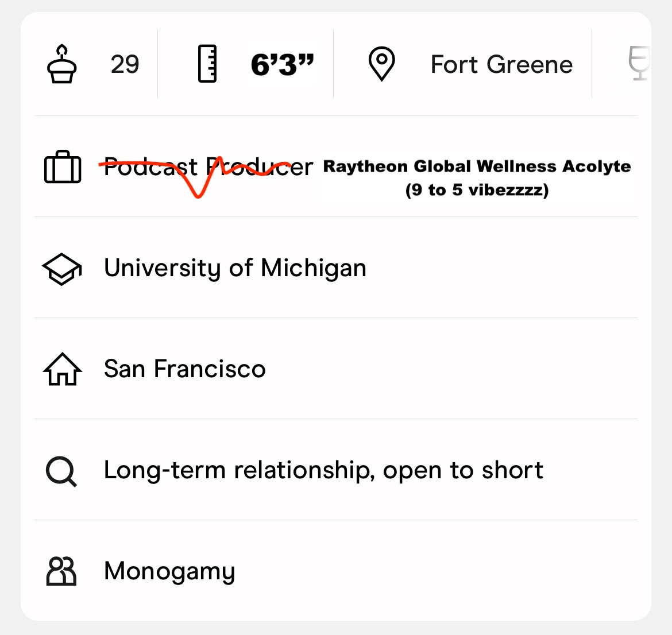Screen dimensions: 672x635
Task: Tap the two-people relationship type icon
Action: click(x=61, y=571)
